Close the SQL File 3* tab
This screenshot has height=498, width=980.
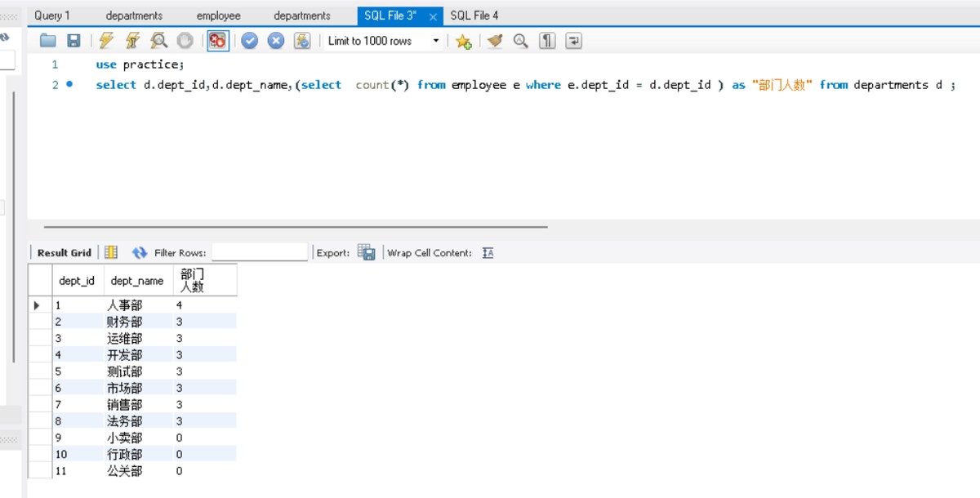point(433,16)
